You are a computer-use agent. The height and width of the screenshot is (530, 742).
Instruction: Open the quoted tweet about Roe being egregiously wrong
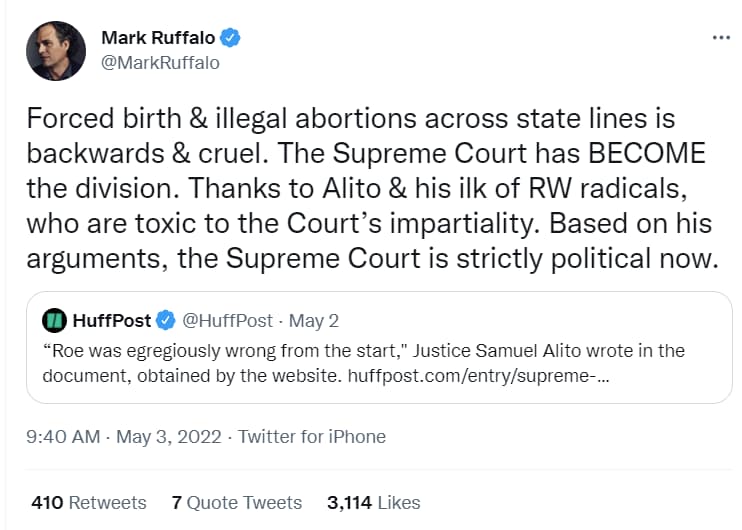pos(379,347)
